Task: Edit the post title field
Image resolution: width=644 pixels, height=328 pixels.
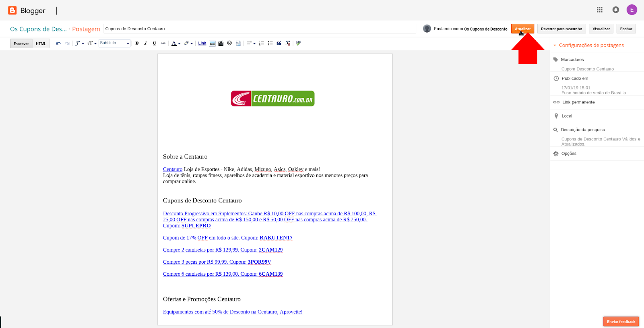Action: [x=260, y=29]
